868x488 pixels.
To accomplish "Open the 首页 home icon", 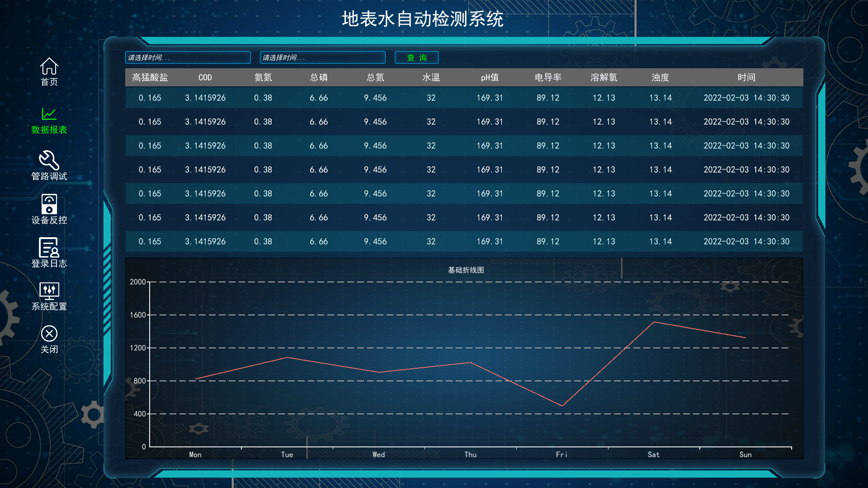I will tap(49, 66).
